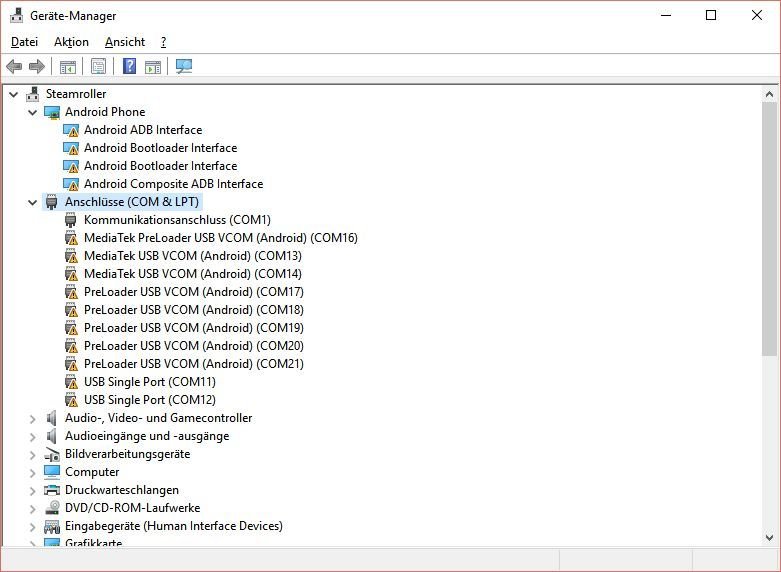This screenshot has height=572, width=781.
Task: Select PreLoader USB VCOM (Android) (COM19)
Action: point(194,327)
